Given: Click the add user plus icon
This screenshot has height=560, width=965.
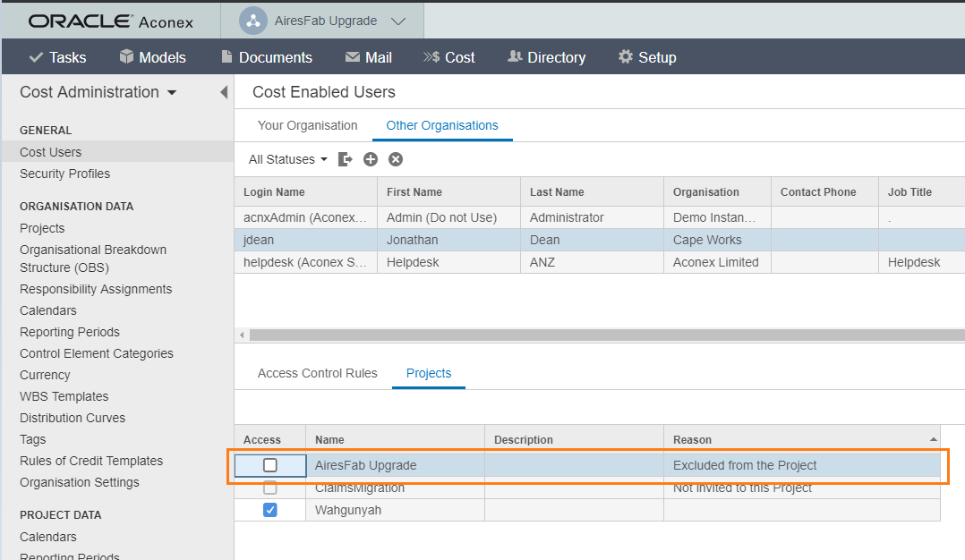Looking at the screenshot, I should (x=371, y=159).
